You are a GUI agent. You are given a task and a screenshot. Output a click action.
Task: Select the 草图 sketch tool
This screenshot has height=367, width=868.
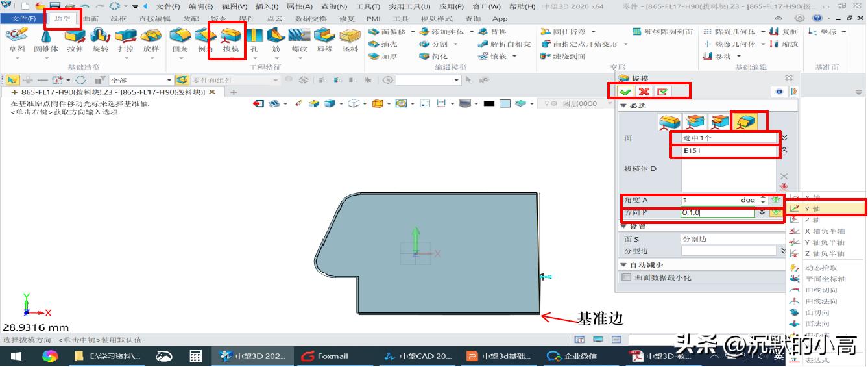pyautogui.click(x=16, y=40)
